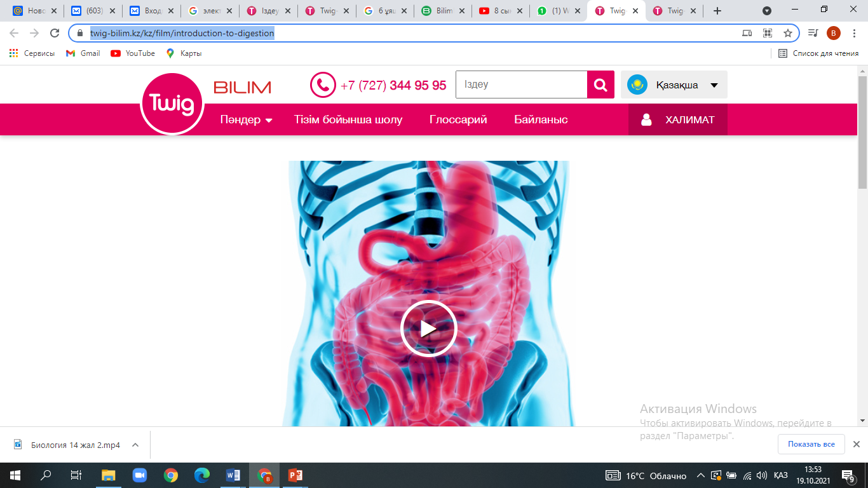Open the Қазақша language dropdown
The height and width of the screenshot is (488, 868).
(674, 85)
